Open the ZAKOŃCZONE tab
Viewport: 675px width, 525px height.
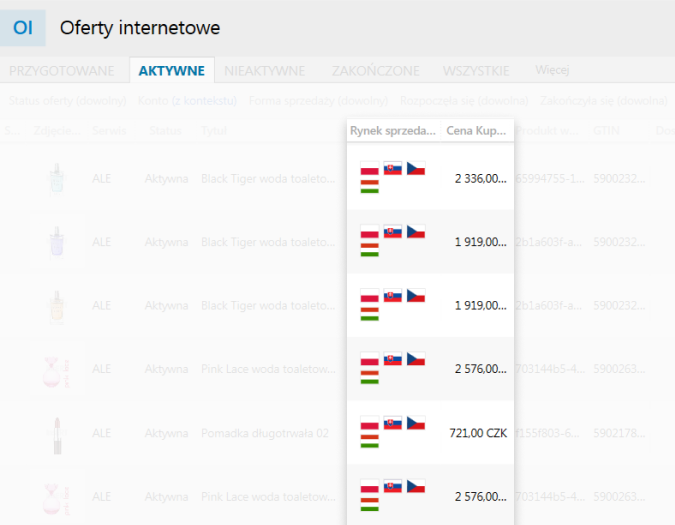pos(376,71)
